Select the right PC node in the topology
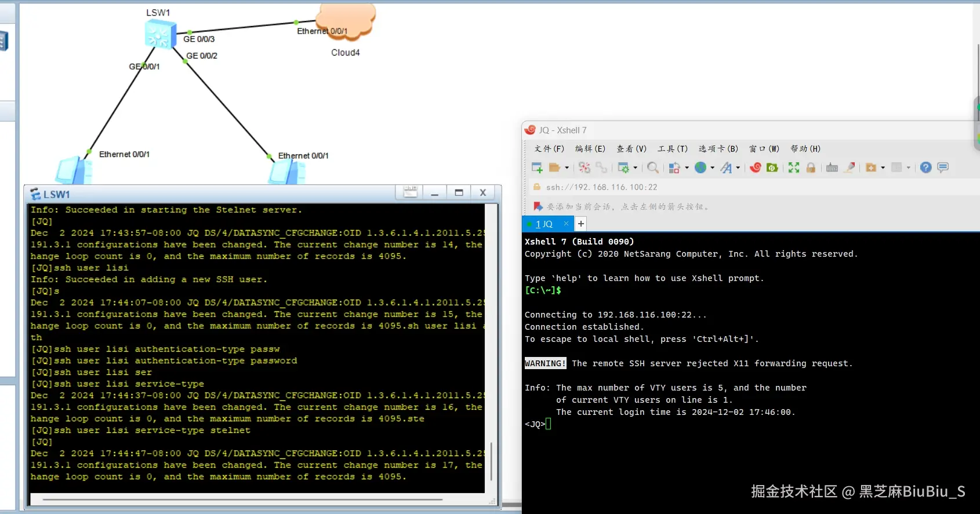Screen dimensions: 980x514 coord(287,172)
